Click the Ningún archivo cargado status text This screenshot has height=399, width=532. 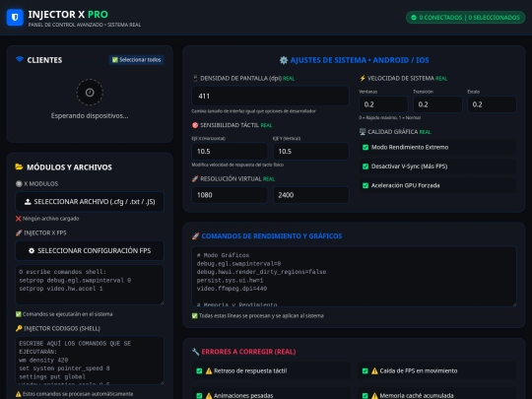50,219
